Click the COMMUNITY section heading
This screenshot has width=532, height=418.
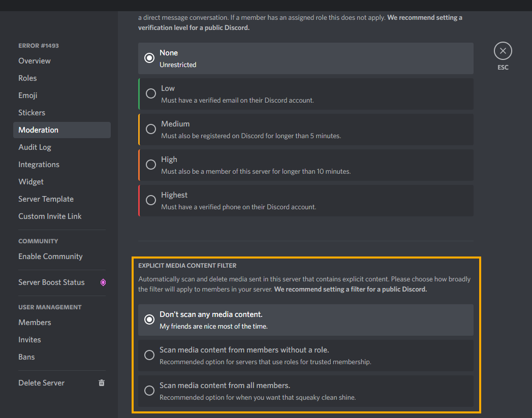[38, 241]
